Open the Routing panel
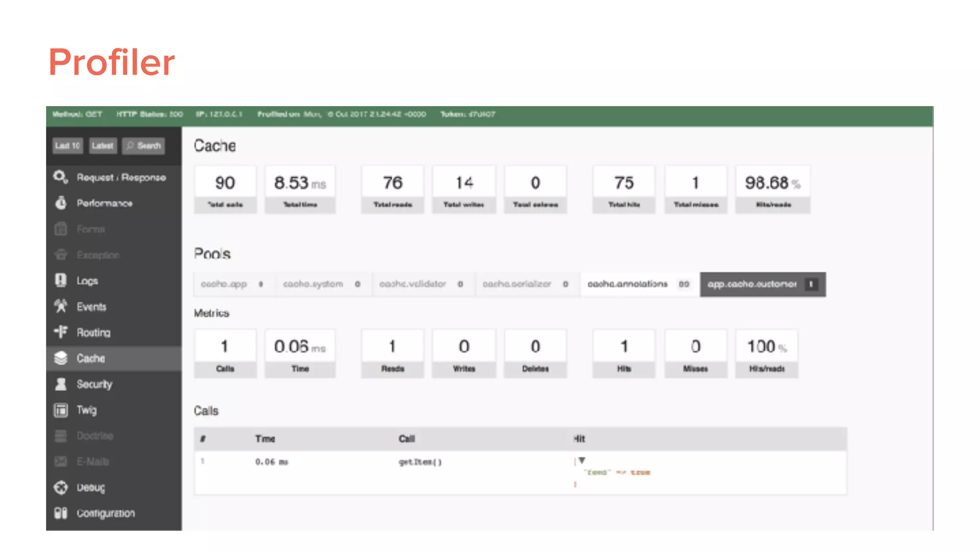 point(114,332)
